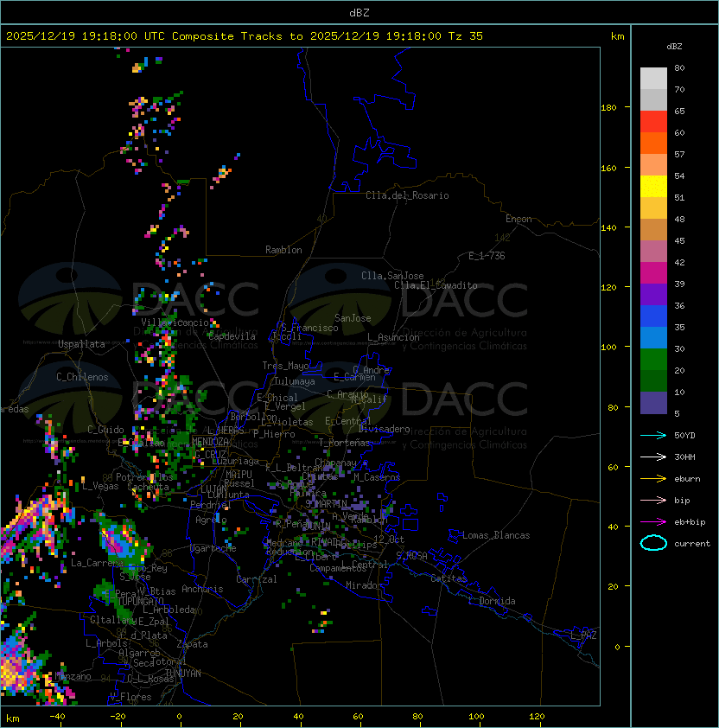Click the cyan 50YD arrow in legend
The width and height of the screenshot is (719, 728).
pyautogui.click(x=653, y=436)
